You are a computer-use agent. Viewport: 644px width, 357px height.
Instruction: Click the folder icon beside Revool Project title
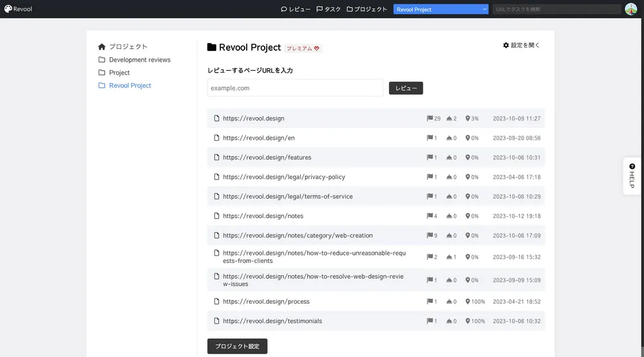click(211, 47)
